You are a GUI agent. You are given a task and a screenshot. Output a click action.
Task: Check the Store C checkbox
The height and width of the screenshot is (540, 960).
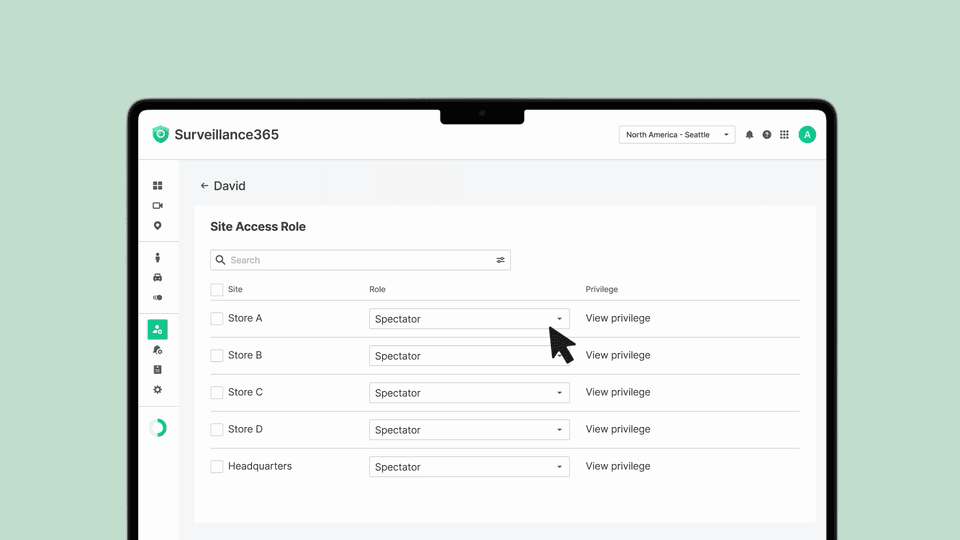click(x=217, y=392)
